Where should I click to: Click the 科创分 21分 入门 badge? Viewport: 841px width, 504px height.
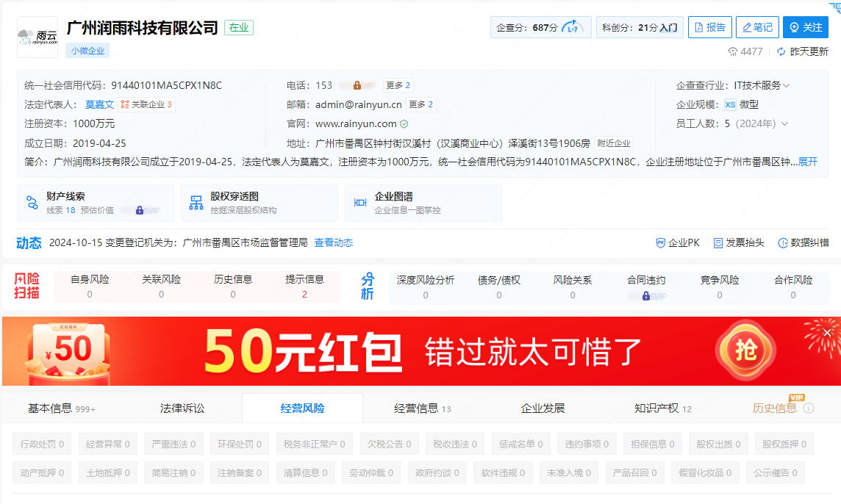tap(640, 27)
